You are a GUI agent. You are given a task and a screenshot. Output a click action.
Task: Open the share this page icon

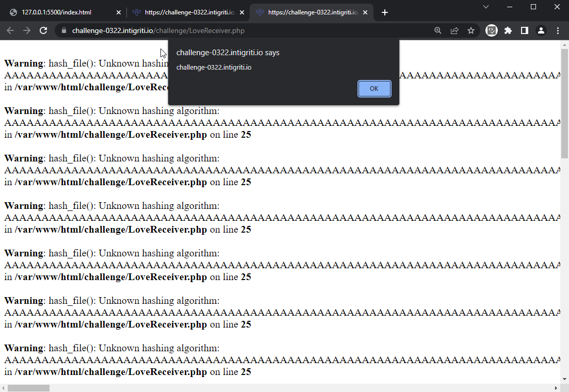tap(454, 30)
